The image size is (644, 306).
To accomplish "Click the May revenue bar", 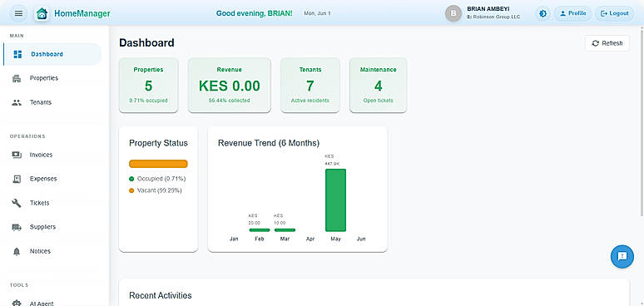I will click(335, 200).
